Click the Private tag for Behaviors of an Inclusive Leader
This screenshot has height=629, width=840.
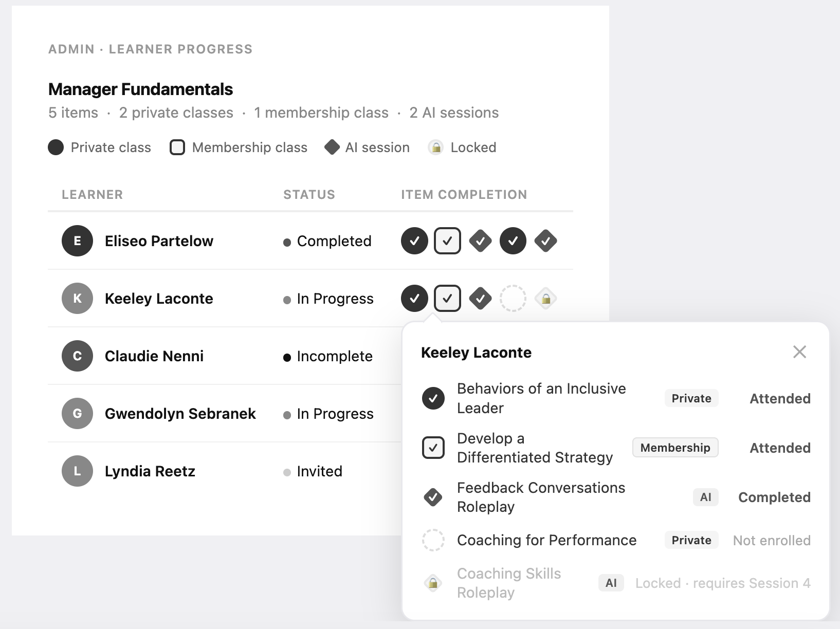coord(691,398)
